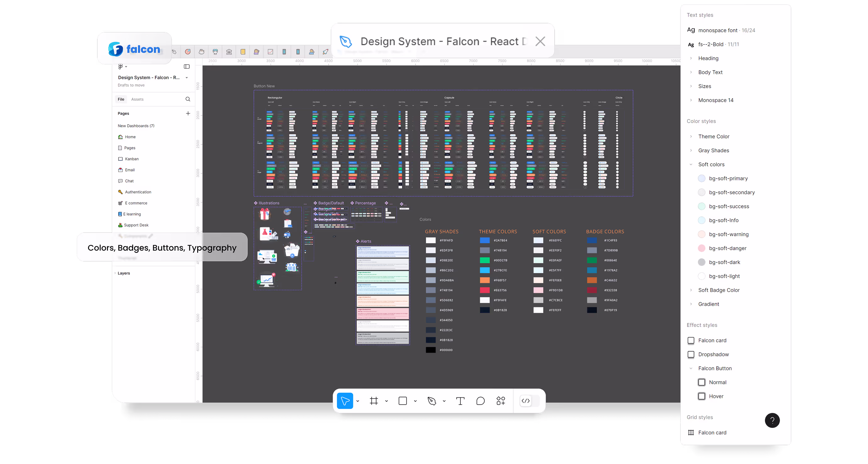The image size is (868, 464).
Task: Open shape tools dropdown arrow
Action: point(415,401)
